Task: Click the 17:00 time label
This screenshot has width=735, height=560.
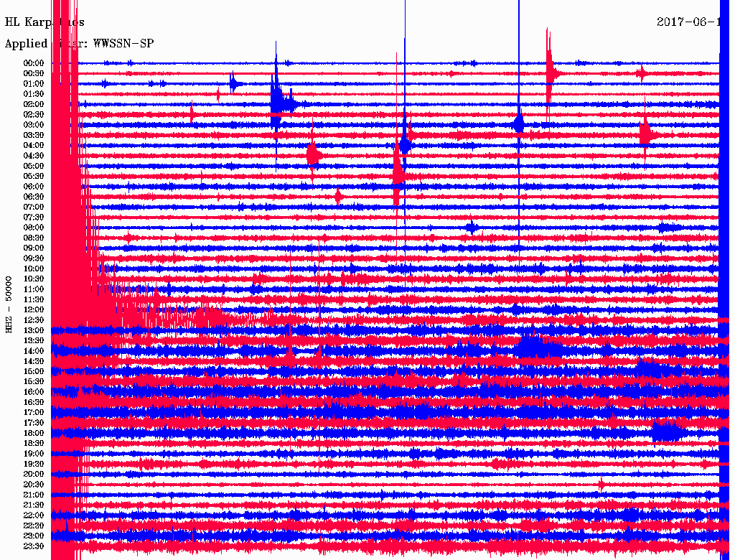Action: click(x=34, y=413)
